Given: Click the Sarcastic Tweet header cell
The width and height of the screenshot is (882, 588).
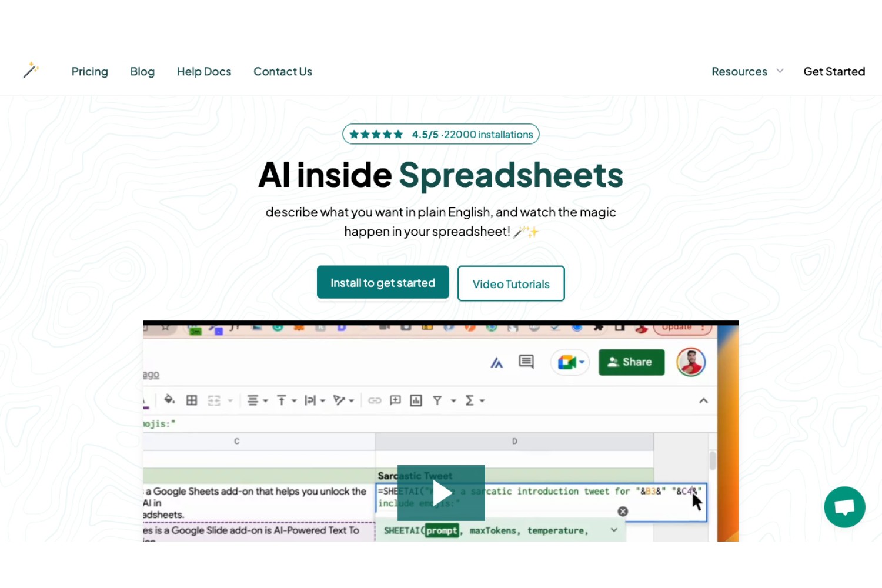Looking at the screenshot, I should 514,476.
